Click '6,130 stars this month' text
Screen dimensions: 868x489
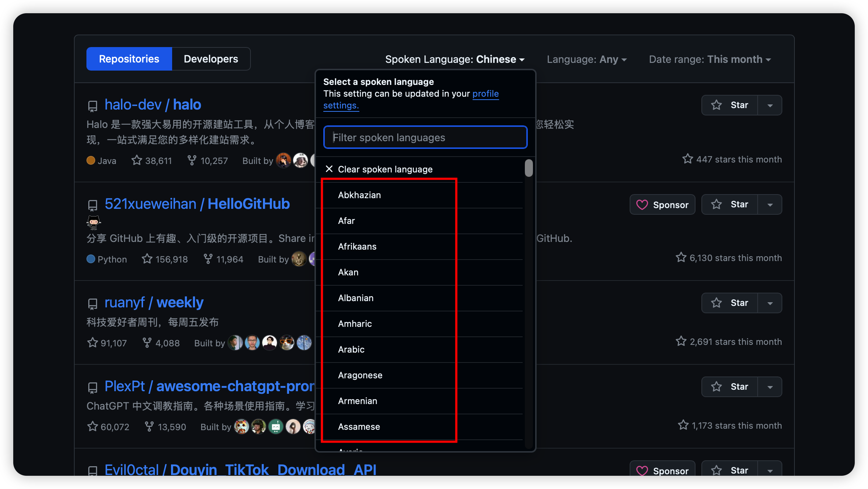[736, 258]
